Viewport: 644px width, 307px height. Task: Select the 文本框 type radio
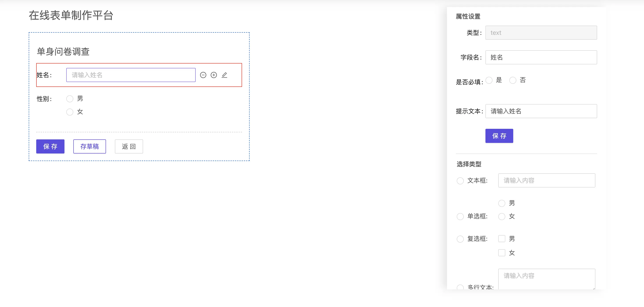[x=460, y=181]
